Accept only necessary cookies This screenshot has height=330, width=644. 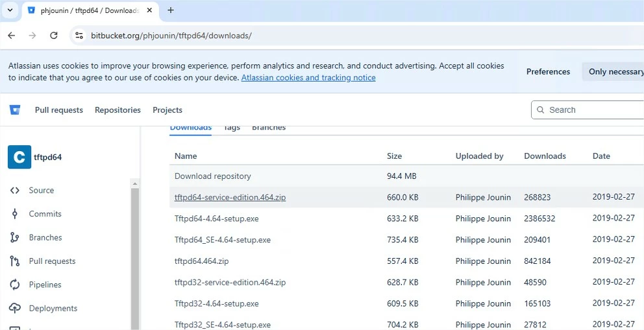coord(614,72)
